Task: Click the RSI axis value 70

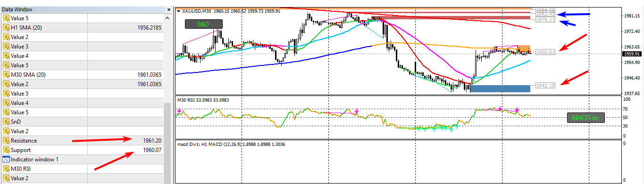Action: pos(626,109)
